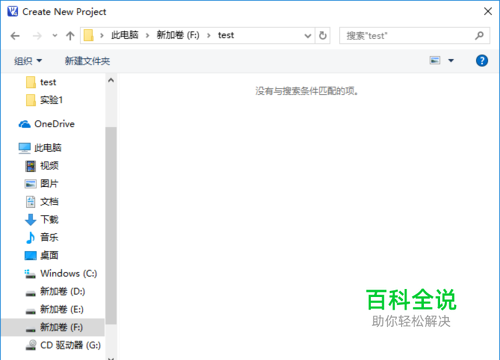Click the sidebar scroll up arrow

[x=111, y=80]
